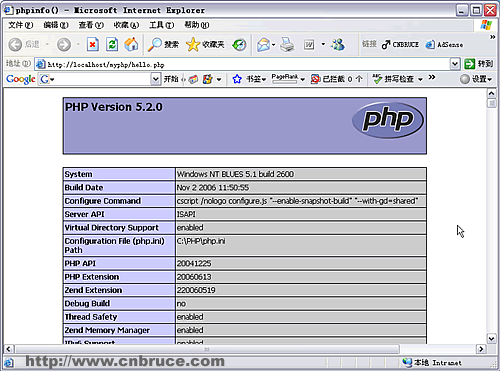Click the vertical scrollbar down arrow

coord(492,339)
